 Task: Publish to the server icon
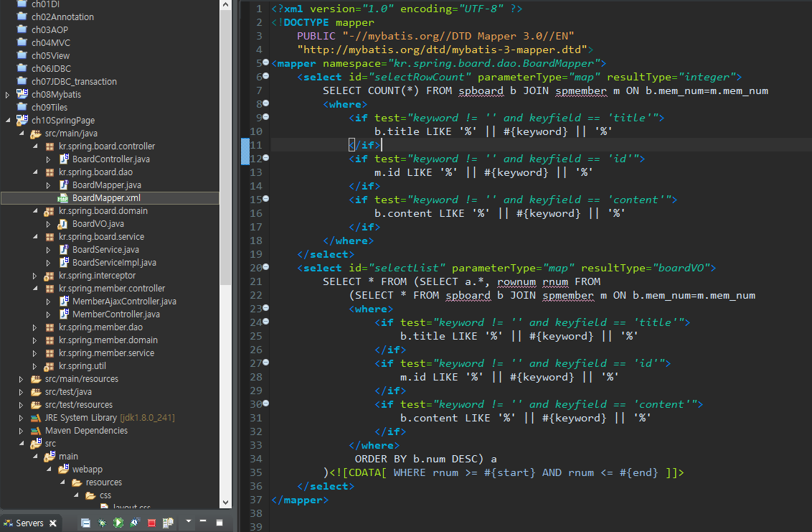point(168,523)
